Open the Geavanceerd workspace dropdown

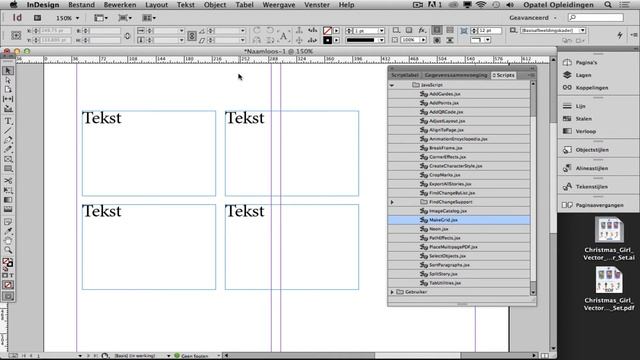(x=533, y=18)
